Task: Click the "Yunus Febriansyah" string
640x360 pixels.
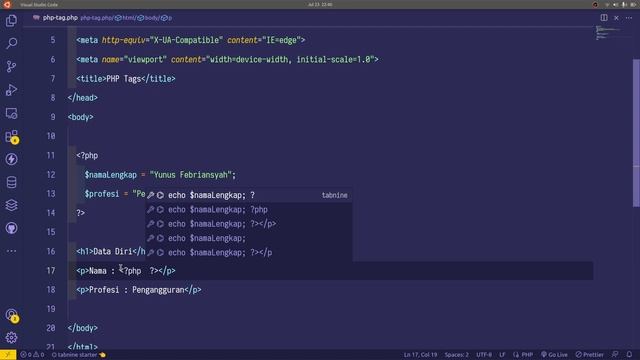Action: point(191,175)
